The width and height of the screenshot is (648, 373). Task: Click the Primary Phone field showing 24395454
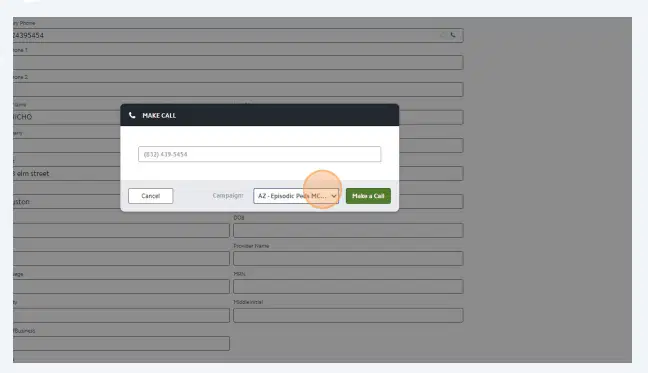(x=238, y=36)
